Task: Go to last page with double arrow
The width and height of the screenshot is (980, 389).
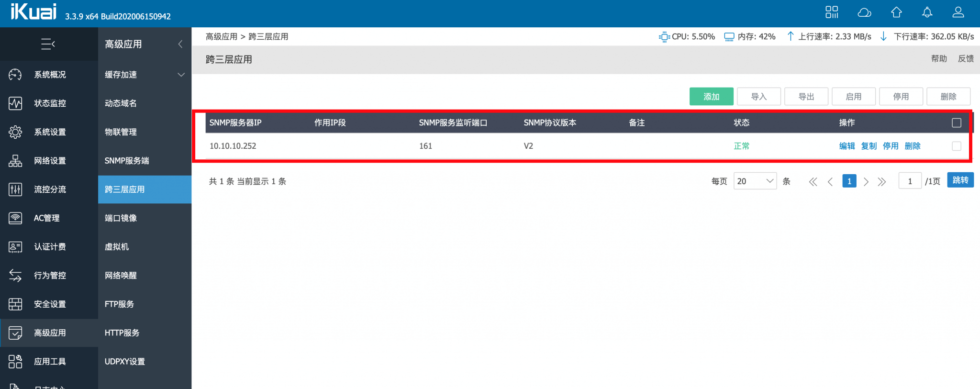Action: pyautogui.click(x=882, y=182)
